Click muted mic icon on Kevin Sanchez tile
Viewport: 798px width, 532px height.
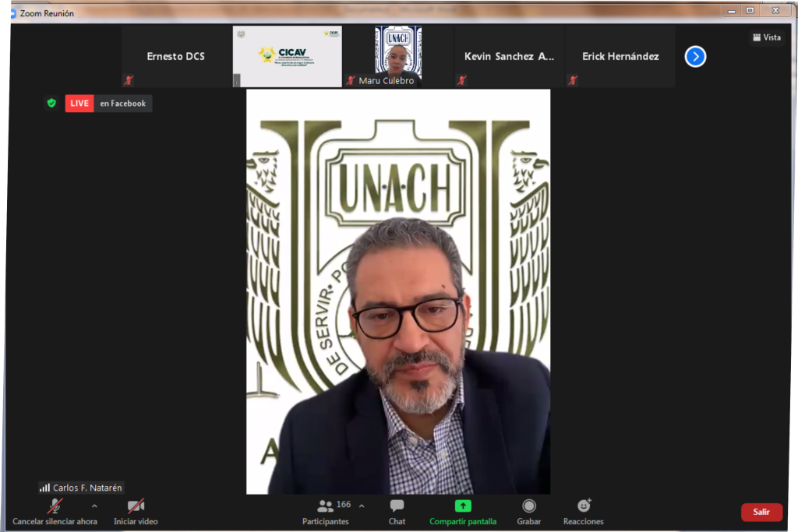pos(461,80)
